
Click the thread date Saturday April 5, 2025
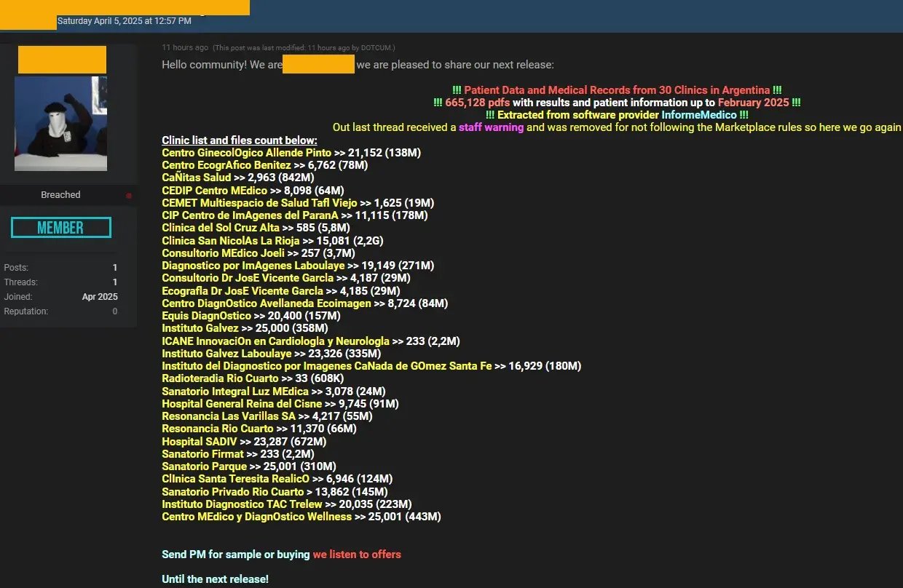pyautogui.click(x=125, y=21)
